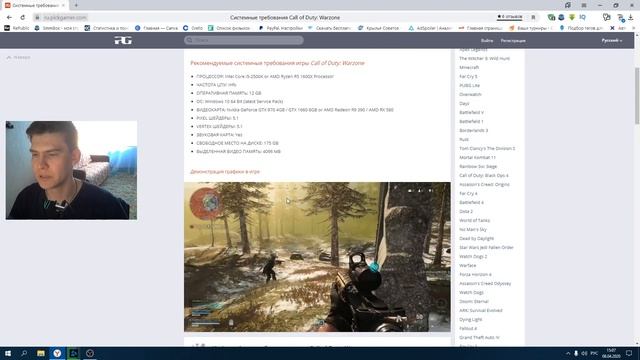
Task: Open the PUBG Lite link
Action: (469, 85)
